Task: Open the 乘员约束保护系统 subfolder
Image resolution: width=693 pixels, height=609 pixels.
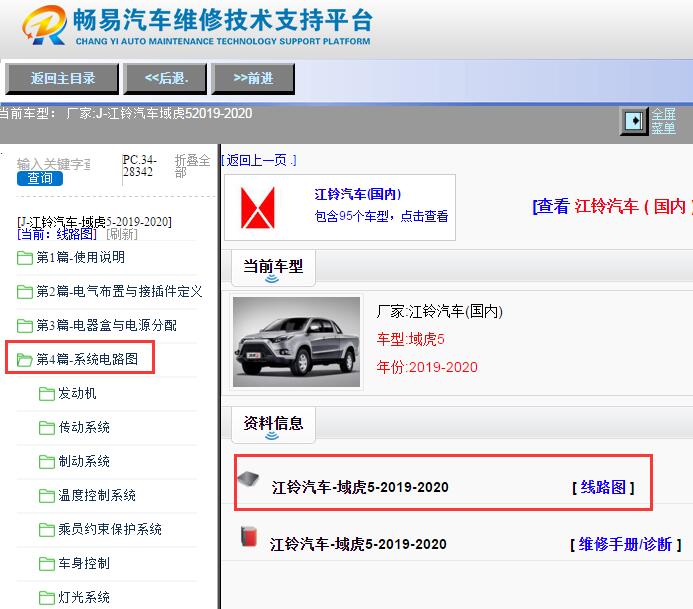Action: coord(110,529)
